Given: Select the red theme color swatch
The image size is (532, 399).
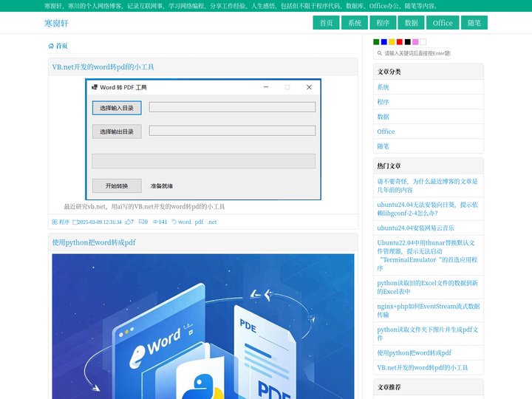Looking at the screenshot, I should (x=399, y=41).
